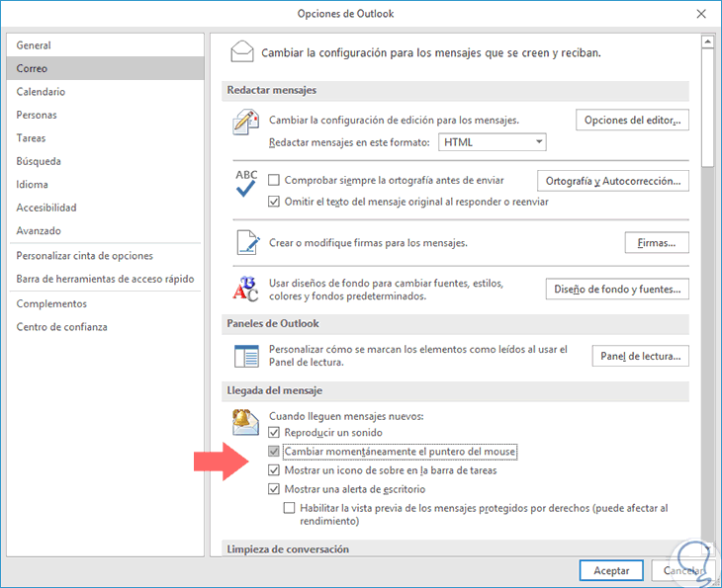Click the signature page icon next to Firmas

point(247,242)
